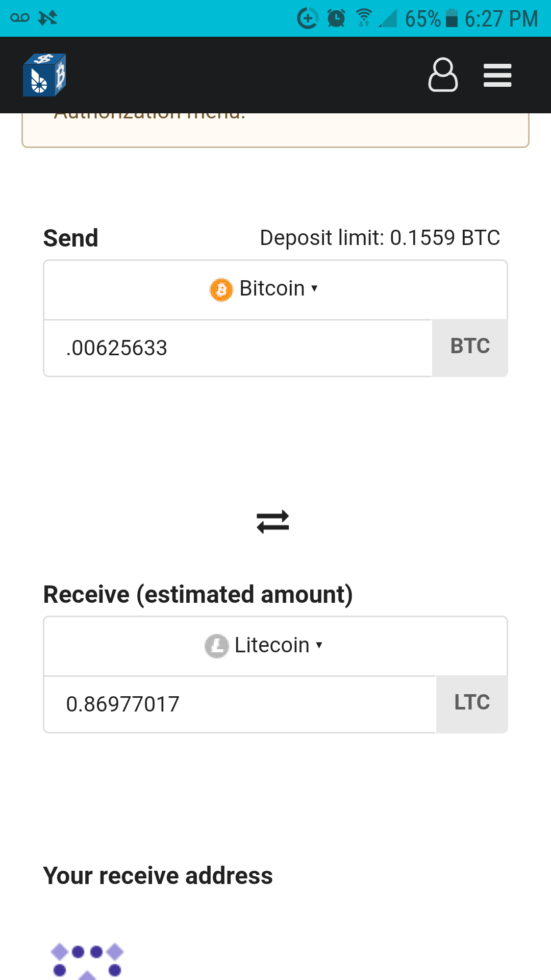This screenshot has height=980, width=551.
Task: Click the BTC unit label
Action: [470, 347]
